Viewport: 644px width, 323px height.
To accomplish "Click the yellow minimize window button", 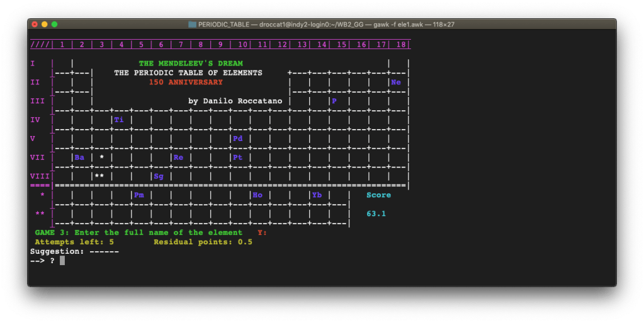I will coord(45,25).
